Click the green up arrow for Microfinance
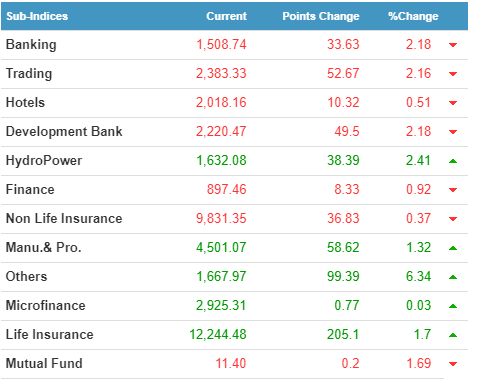Viewport: 481px width, 379px height. click(x=453, y=306)
